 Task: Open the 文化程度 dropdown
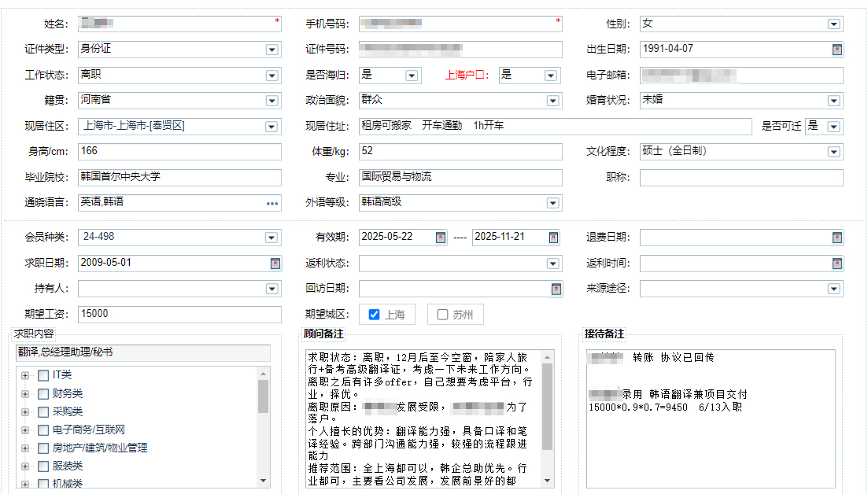pyautogui.click(x=833, y=152)
